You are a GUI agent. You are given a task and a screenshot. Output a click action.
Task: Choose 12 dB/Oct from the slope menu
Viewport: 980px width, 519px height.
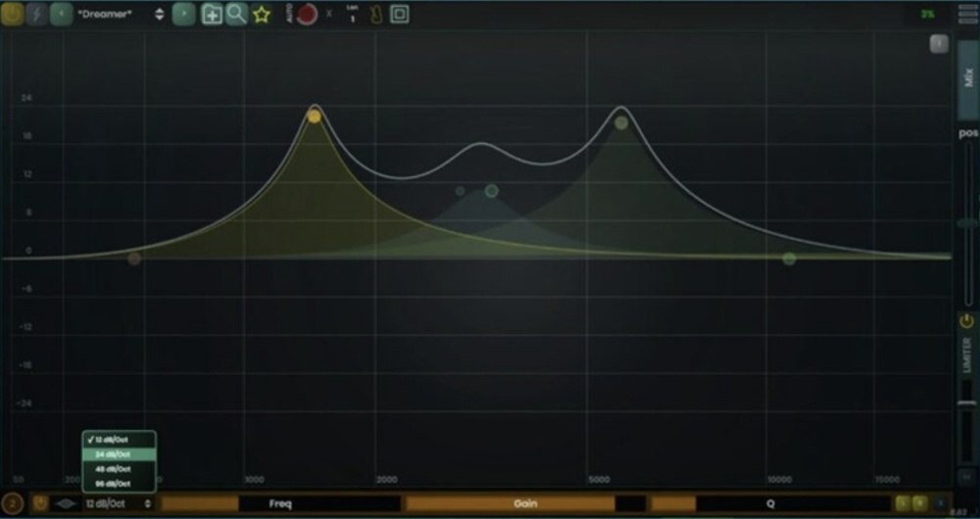(x=119, y=440)
